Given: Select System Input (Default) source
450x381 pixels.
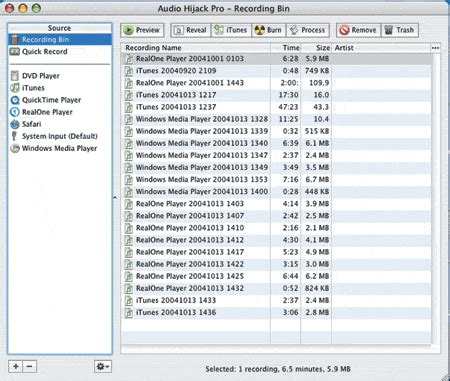Looking at the screenshot, I should click(x=60, y=136).
